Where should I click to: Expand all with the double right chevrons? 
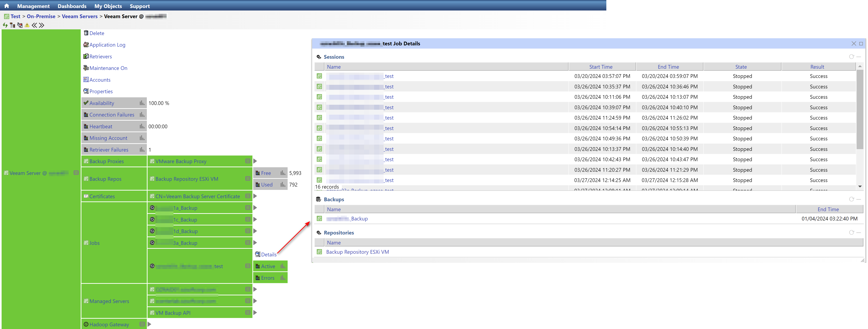point(41,25)
